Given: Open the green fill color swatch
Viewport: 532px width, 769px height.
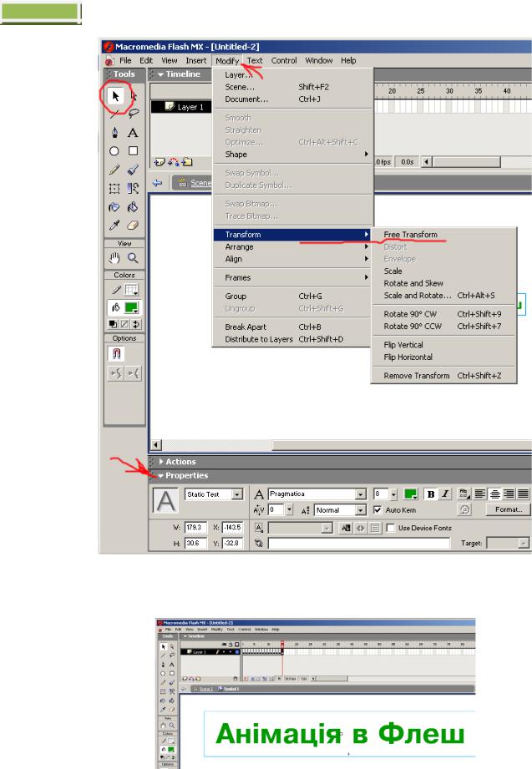Looking at the screenshot, I should (x=131, y=307).
